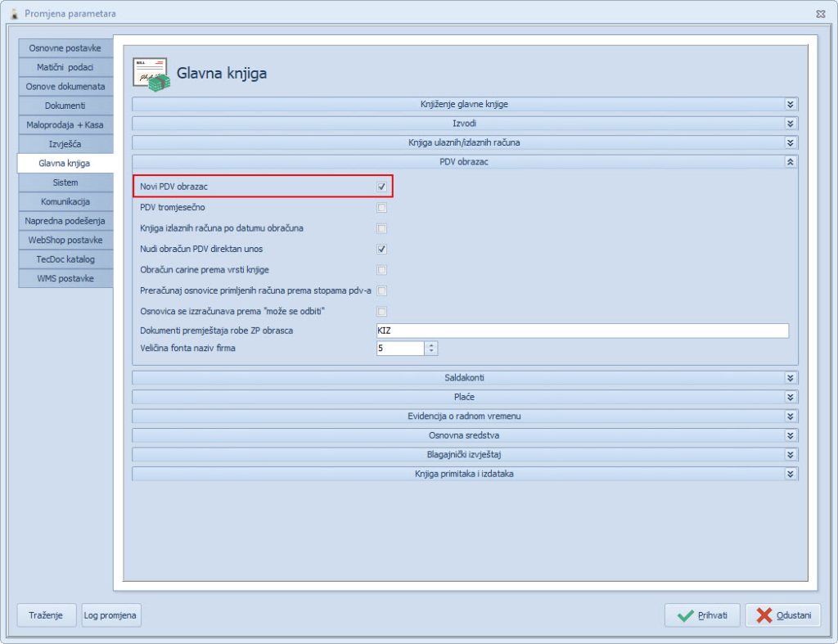Click the Glavna knjiga header icon

click(x=151, y=74)
